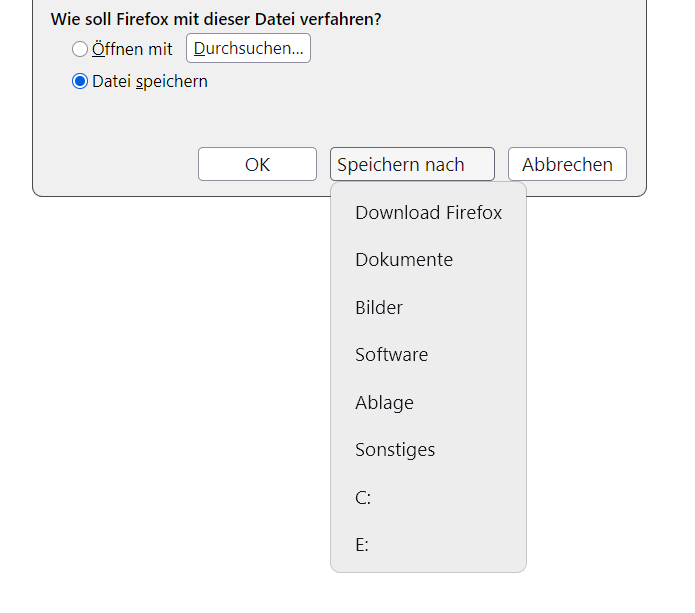Save to the Dokumente folder entry
Screen dimensions: 695x613
point(404,260)
